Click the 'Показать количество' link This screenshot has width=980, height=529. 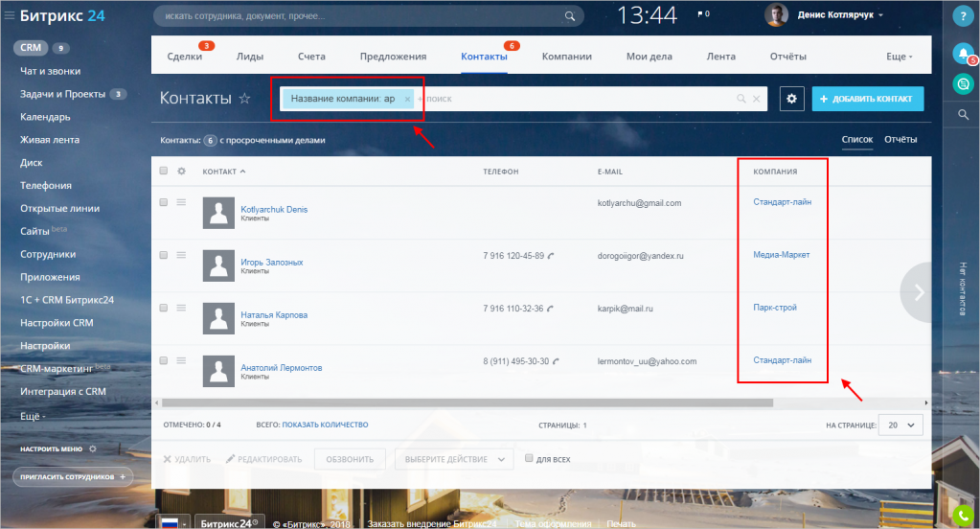(325, 425)
